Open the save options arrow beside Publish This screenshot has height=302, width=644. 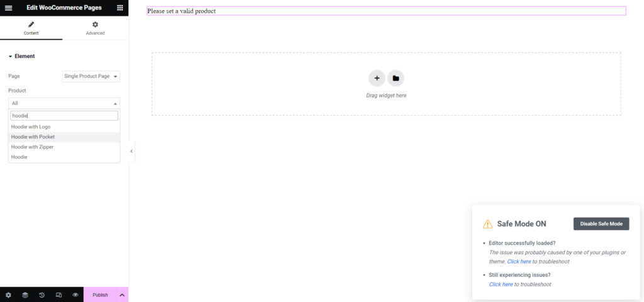point(123,295)
